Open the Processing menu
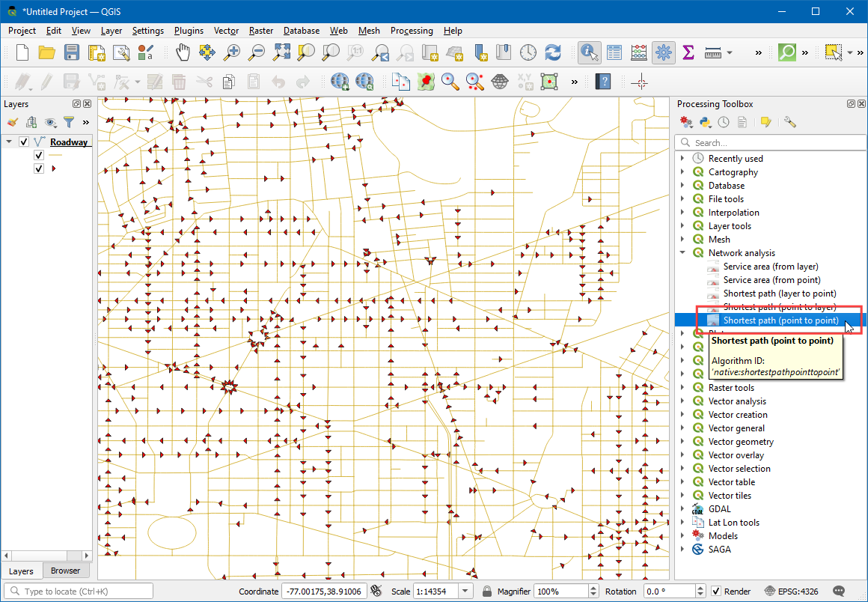868x602 pixels. (x=411, y=31)
